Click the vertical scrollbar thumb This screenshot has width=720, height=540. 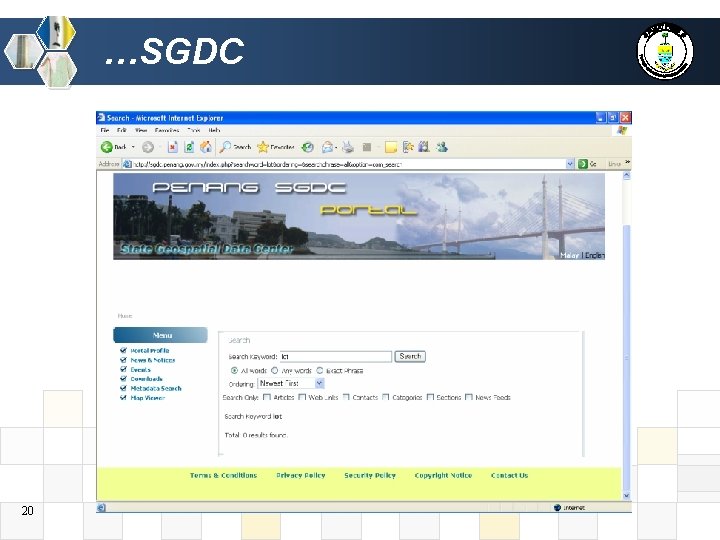[x=627, y=358]
